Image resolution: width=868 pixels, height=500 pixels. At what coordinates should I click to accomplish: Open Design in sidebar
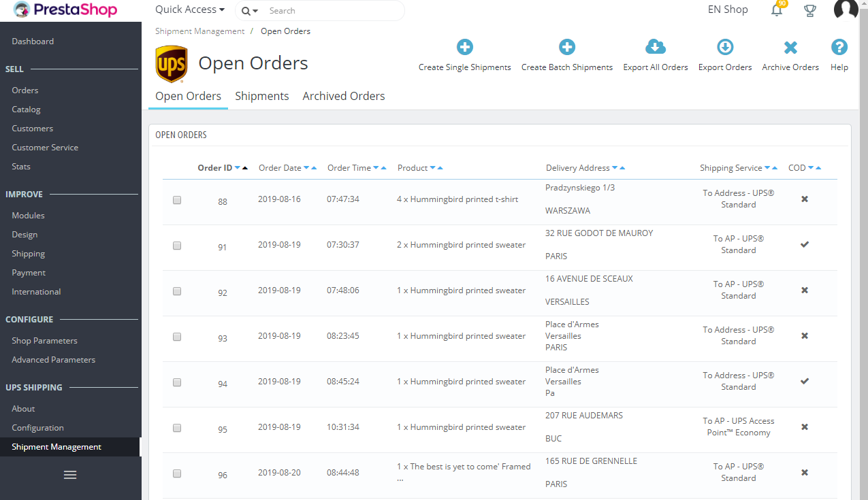[25, 235]
